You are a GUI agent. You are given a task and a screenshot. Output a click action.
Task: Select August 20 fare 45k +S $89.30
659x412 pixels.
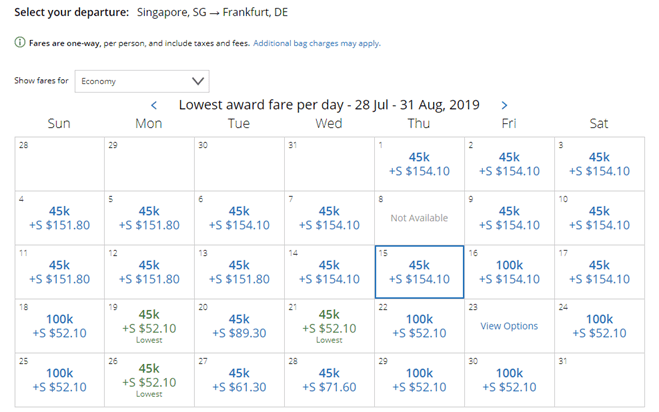239,326
